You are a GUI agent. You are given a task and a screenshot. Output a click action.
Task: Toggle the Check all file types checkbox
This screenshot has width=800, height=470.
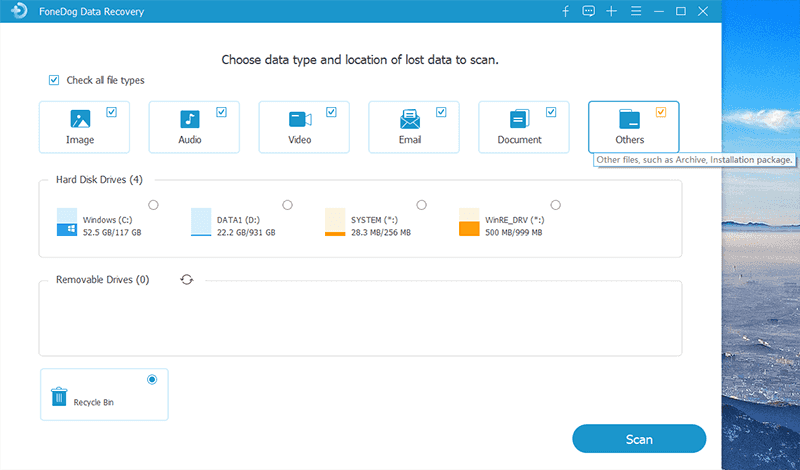point(54,80)
